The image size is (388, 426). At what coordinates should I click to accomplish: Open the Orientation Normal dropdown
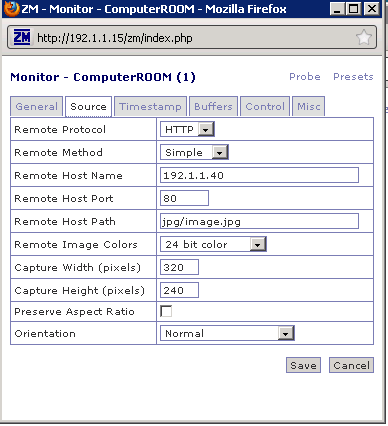coord(227,333)
